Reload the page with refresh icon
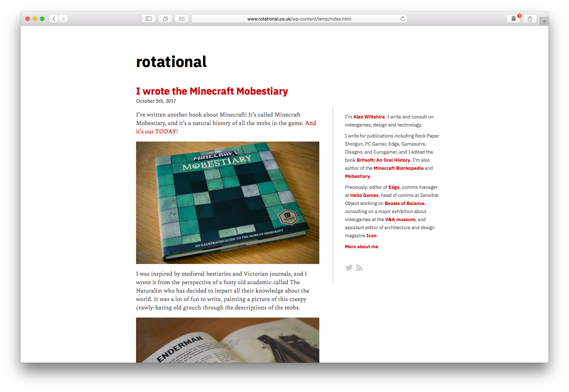The height and width of the screenshot is (392, 569). (403, 19)
